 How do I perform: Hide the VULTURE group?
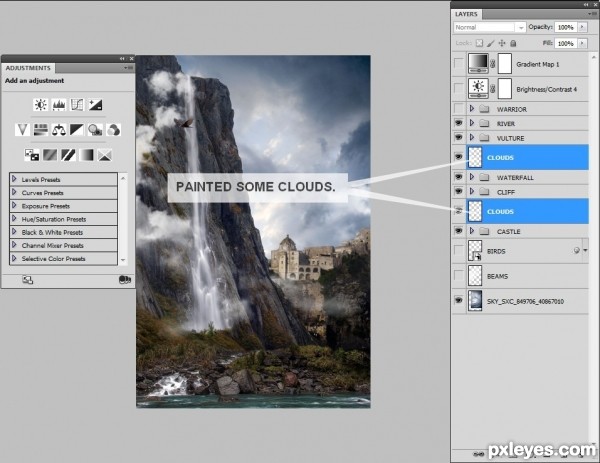click(x=458, y=138)
